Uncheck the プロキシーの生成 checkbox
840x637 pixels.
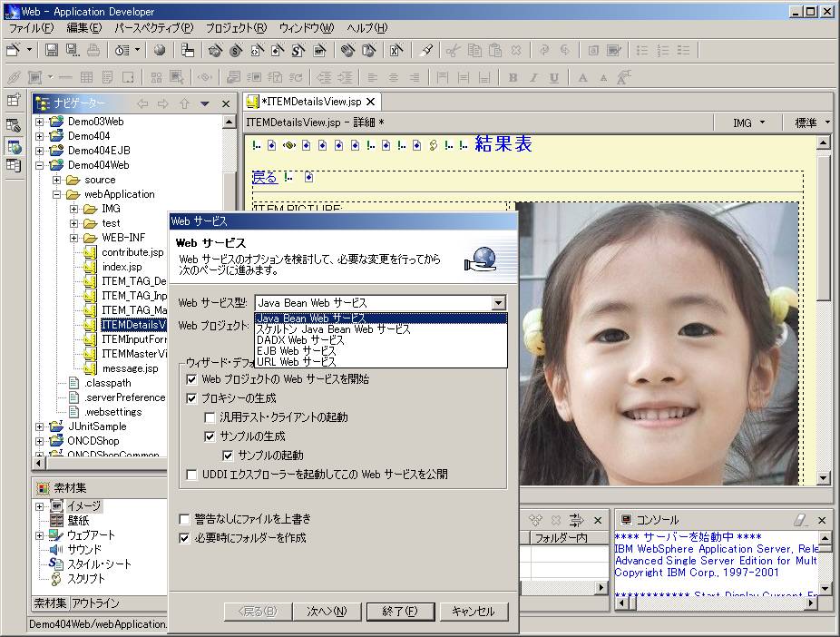click(x=191, y=398)
